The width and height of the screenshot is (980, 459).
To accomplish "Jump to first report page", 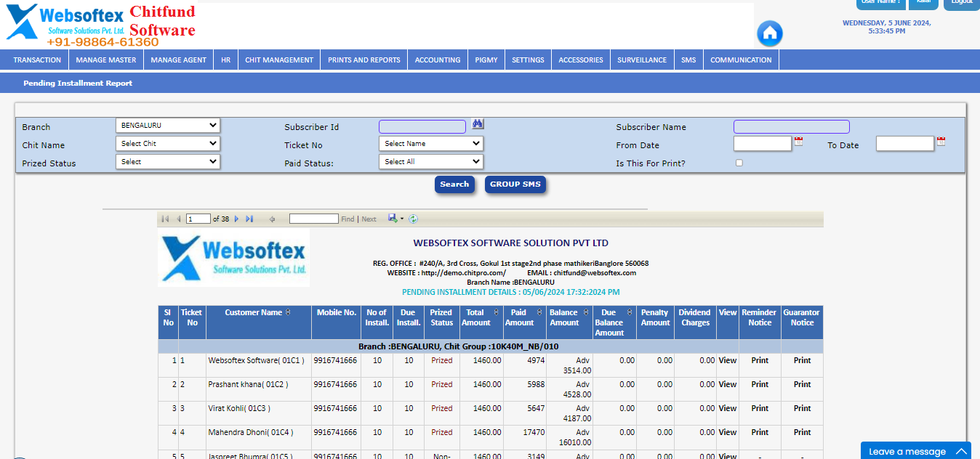I will click(x=166, y=219).
